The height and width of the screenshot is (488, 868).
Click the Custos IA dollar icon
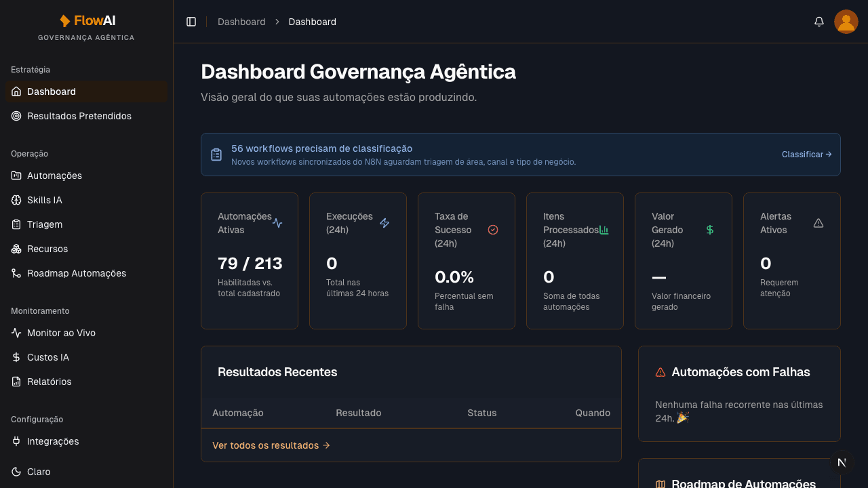[16, 357]
